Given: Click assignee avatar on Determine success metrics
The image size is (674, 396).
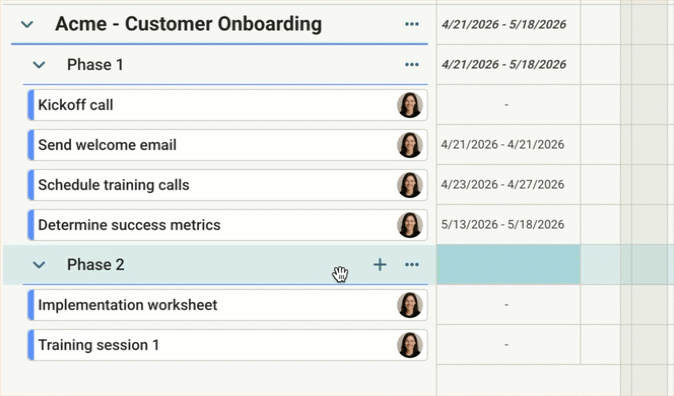Looking at the screenshot, I should point(410,225).
